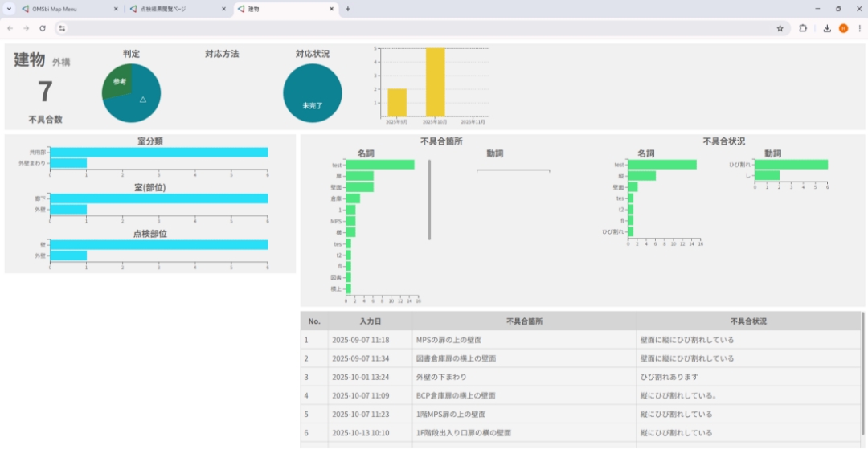Open a new browser tab
Image resolution: width=868 pixels, height=466 pixels.
346,9
